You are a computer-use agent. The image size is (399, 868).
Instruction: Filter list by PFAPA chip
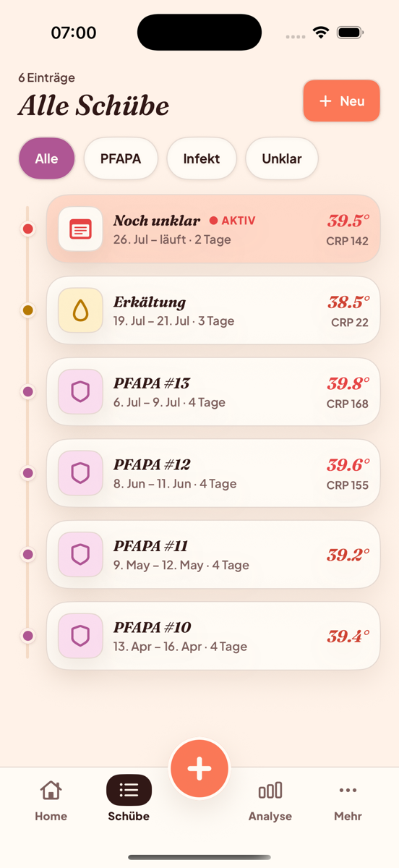121,158
